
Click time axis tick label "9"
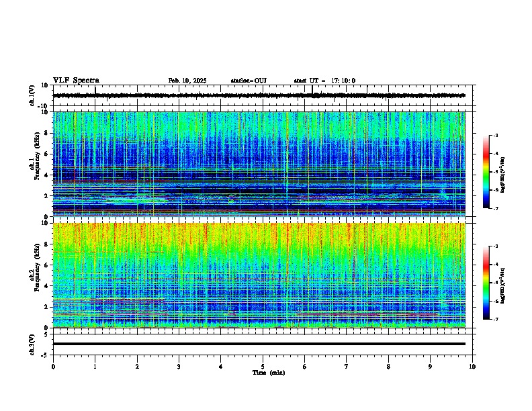tap(430, 367)
